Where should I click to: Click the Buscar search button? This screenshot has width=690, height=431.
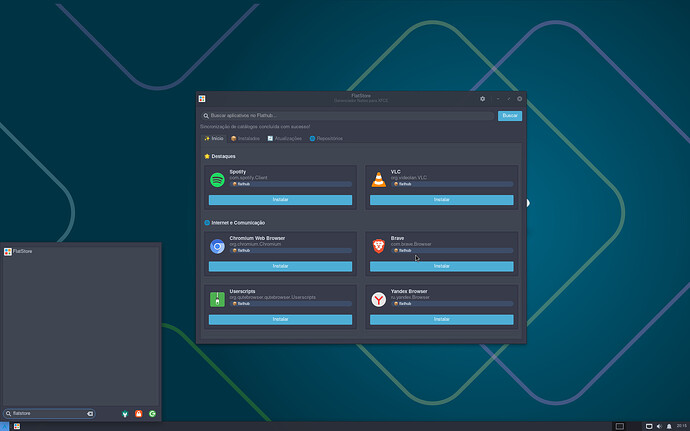510,116
